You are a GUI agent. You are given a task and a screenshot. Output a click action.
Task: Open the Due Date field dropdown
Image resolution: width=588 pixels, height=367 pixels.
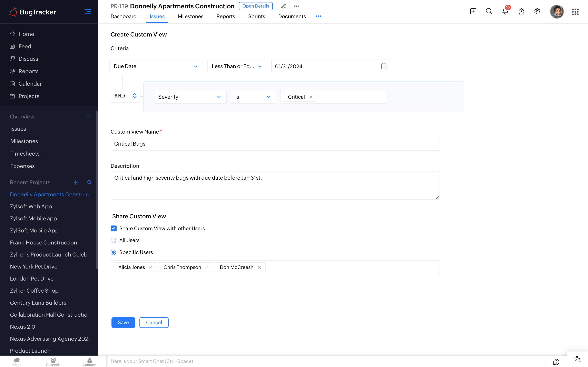[156, 66]
